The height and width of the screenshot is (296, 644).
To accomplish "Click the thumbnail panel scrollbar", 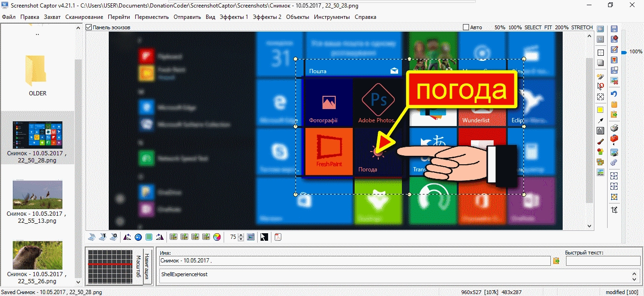I will (x=78, y=156).
